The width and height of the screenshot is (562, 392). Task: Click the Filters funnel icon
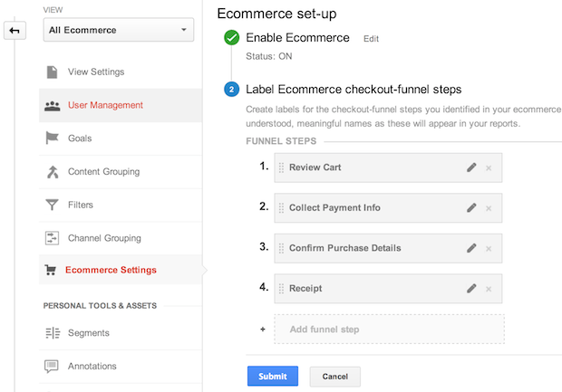click(x=52, y=206)
